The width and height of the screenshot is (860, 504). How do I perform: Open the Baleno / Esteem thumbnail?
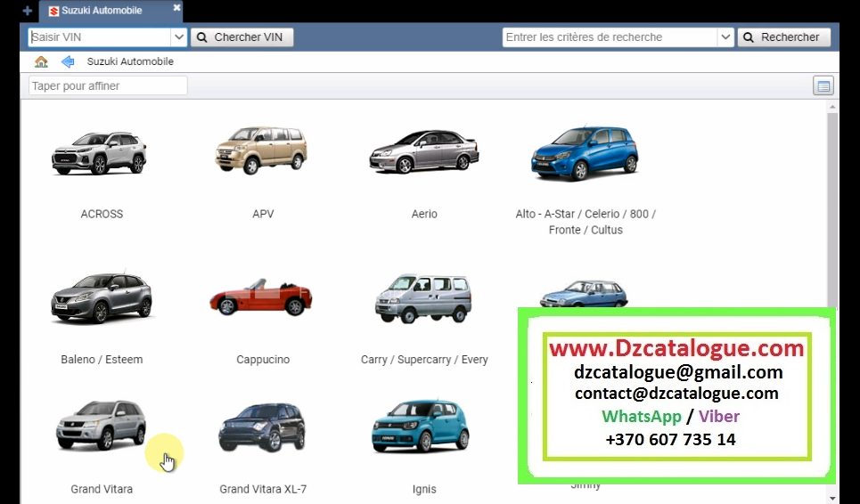point(102,297)
